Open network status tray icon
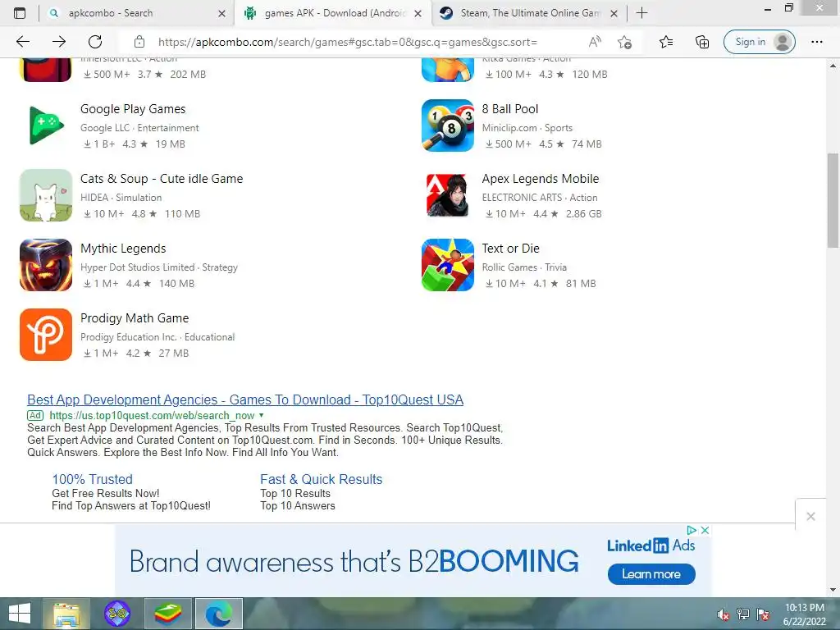This screenshot has height=630, width=840. tap(743, 614)
